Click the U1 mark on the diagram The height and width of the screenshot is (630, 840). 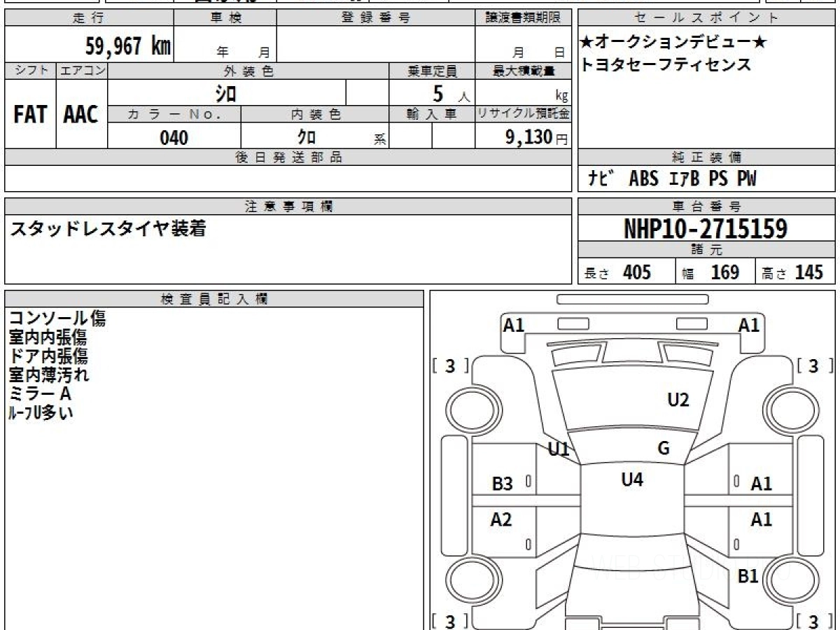tap(559, 450)
